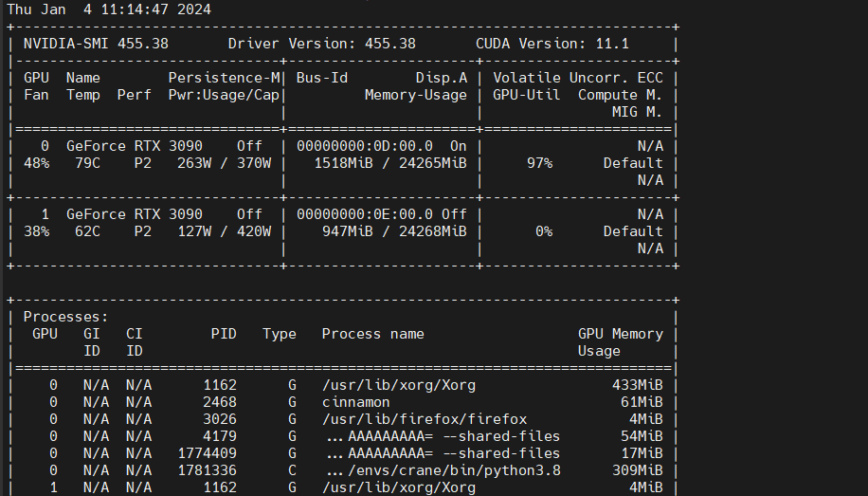The width and height of the screenshot is (868, 496).
Task: Select the Driver Version: 455.38 text
Action: click(x=321, y=44)
